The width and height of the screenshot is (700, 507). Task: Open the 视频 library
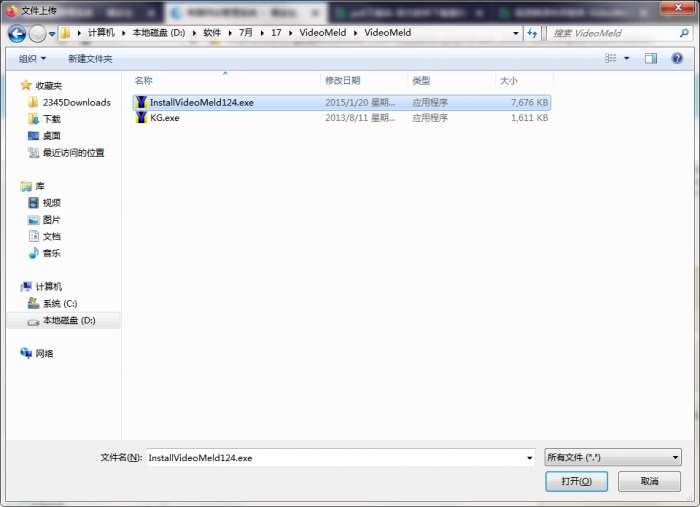(x=52, y=203)
